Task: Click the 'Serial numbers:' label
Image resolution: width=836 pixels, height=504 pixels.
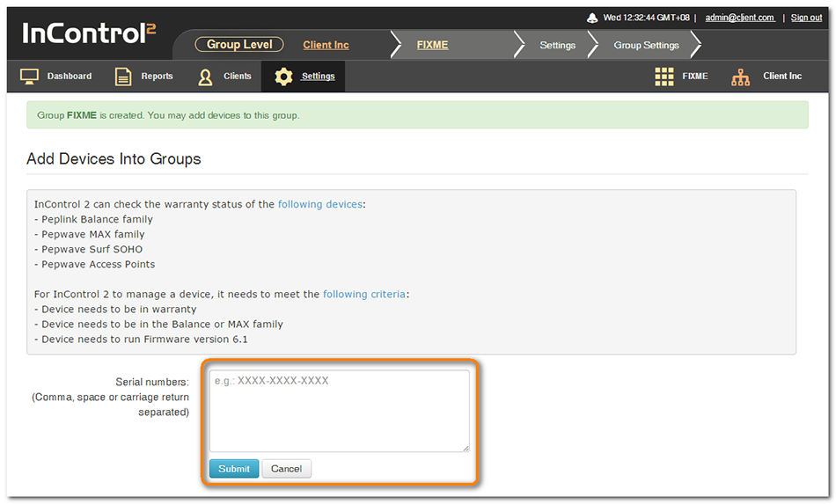Action: [152, 382]
